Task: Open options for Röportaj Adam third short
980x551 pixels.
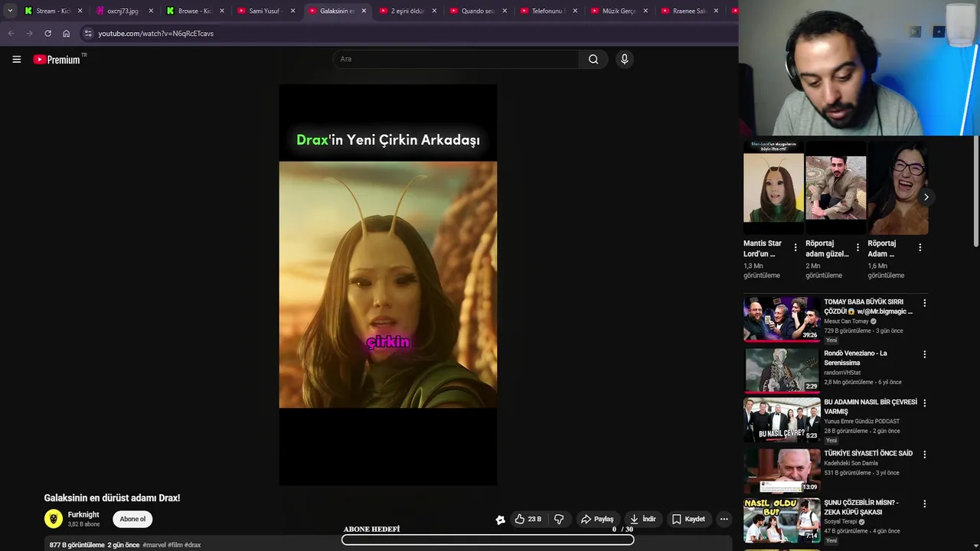Action: pyautogui.click(x=920, y=247)
